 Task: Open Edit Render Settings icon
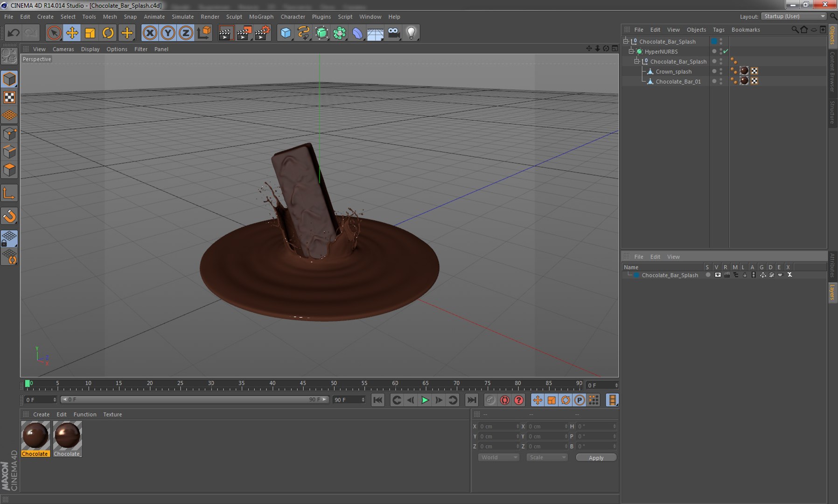click(263, 33)
